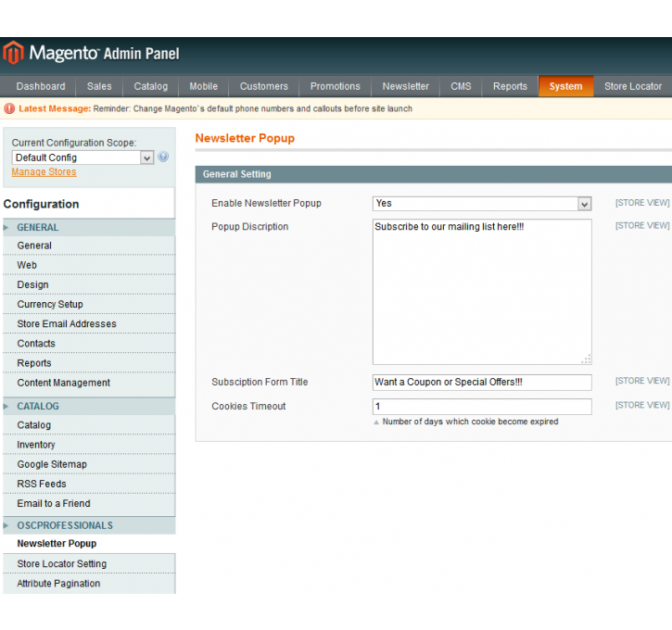Select Store Email Addresses item
This screenshot has height=630, width=672.
click(x=89, y=323)
